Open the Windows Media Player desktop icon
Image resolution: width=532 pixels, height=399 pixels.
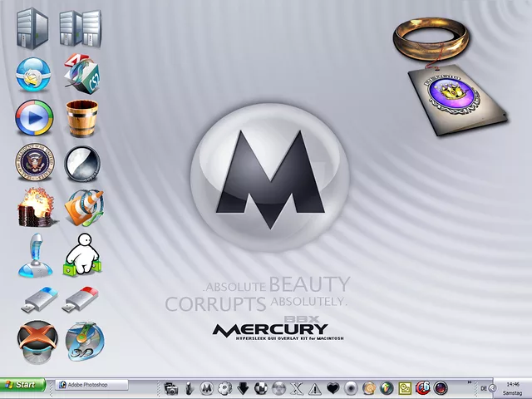[33, 118]
